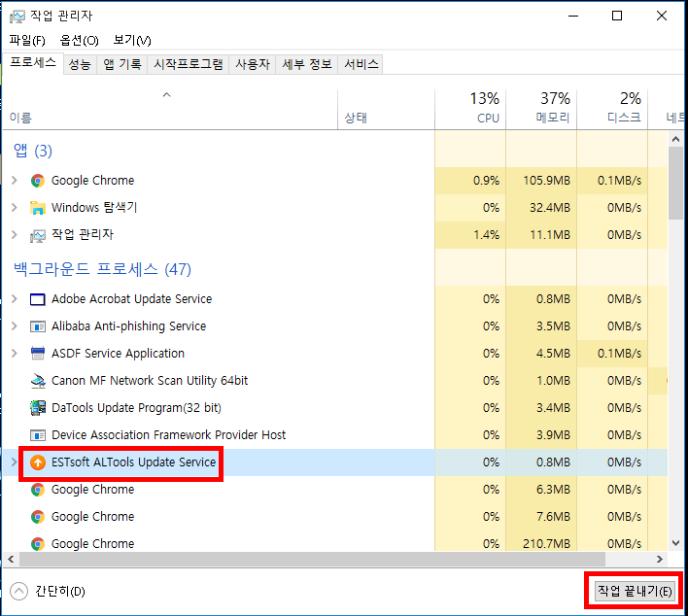Viewport: 688px width, 616px height.
Task: Click the Device Association Framework Provider Host icon
Action: tap(38, 435)
